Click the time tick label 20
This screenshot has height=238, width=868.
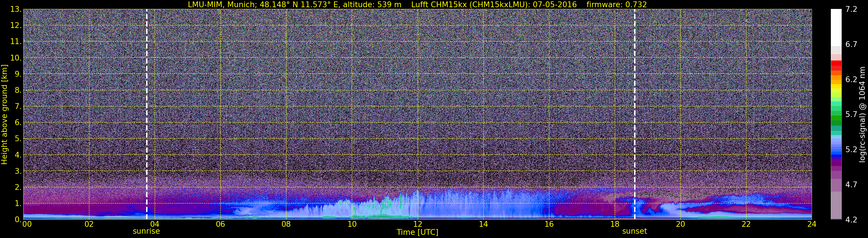680,224
